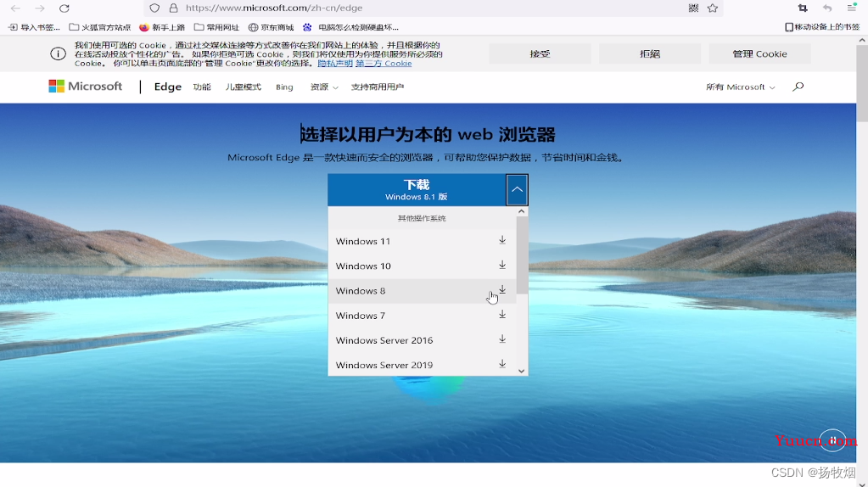Image resolution: width=868 pixels, height=487 pixels.
Task: Open the 功能 nav menu item
Action: 202,87
